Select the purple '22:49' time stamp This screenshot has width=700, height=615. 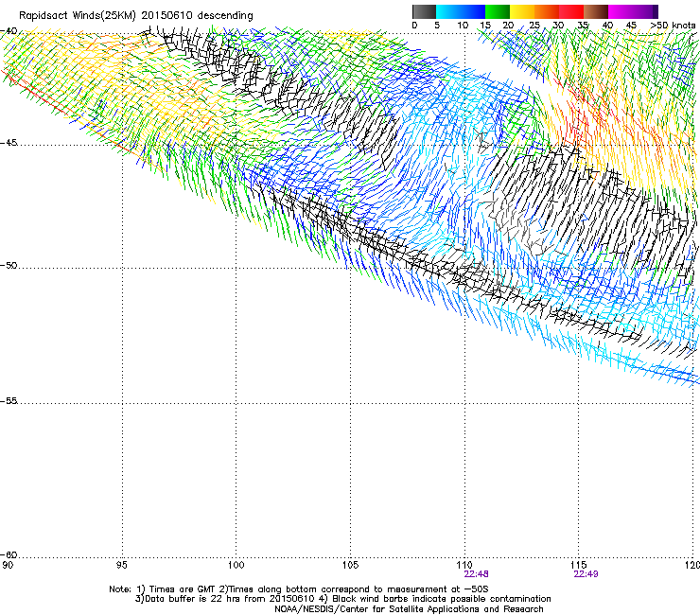coord(586,574)
